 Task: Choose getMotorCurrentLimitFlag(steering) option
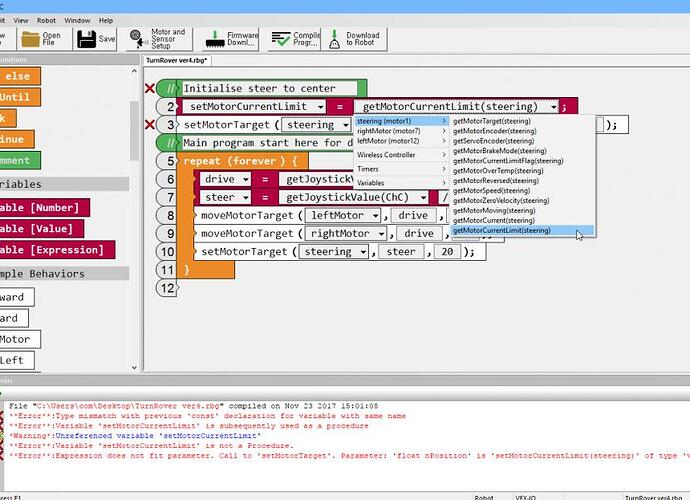[508, 161]
